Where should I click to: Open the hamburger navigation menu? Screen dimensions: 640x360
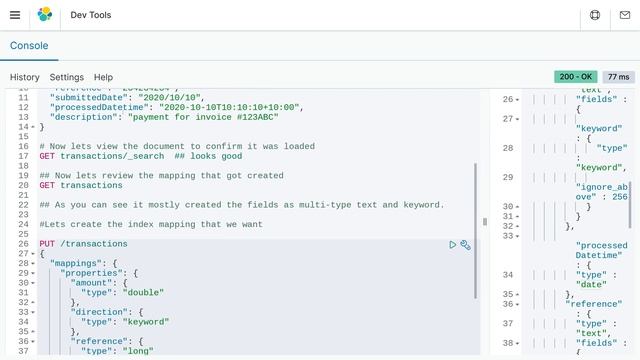[x=15, y=15]
